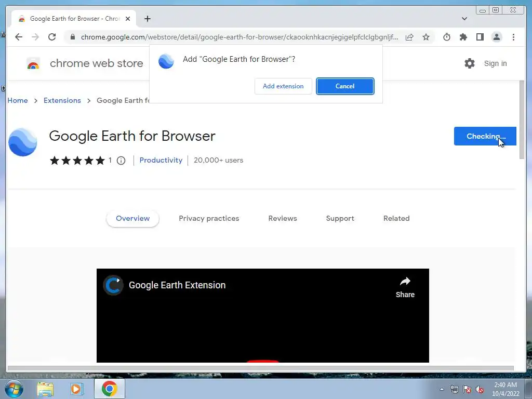This screenshot has width=532, height=399.
Task: Open the stopwatch extension icon
Action: tap(447, 37)
